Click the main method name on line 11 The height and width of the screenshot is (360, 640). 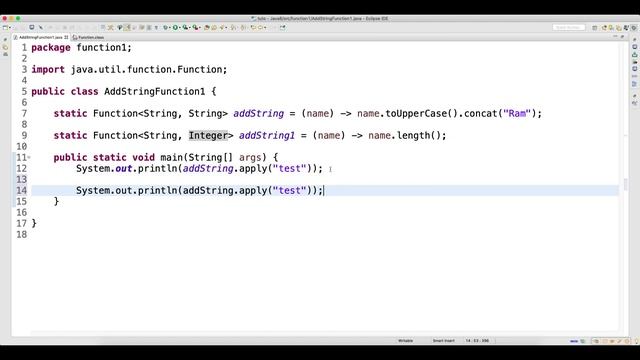(171, 158)
